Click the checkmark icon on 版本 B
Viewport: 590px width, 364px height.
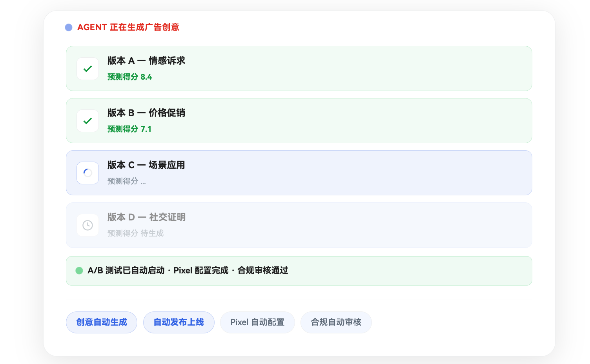pyautogui.click(x=87, y=121)
